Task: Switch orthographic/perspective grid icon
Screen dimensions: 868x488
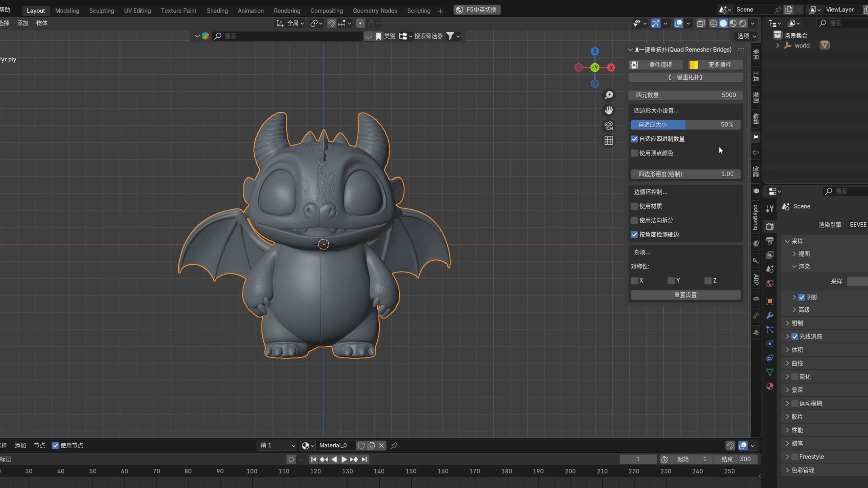Action: (609, 141)
